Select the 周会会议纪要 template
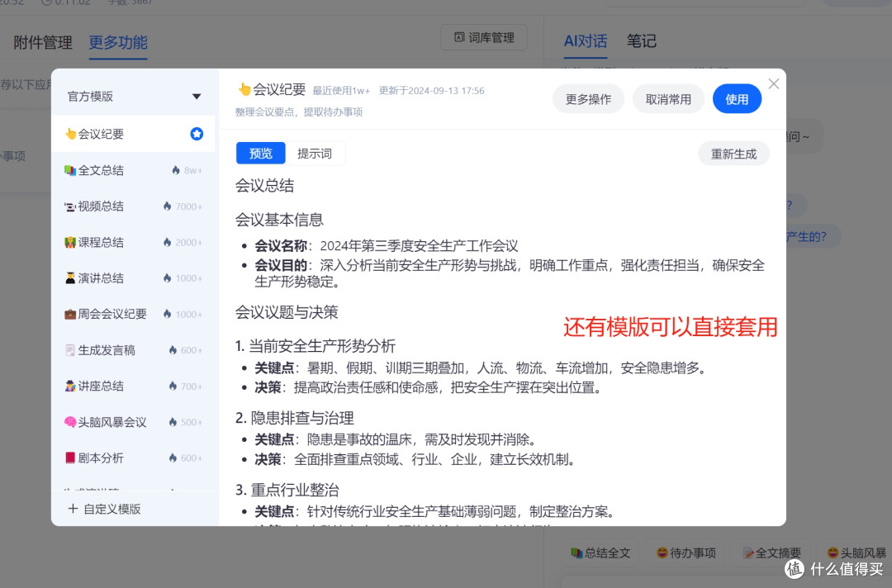The width and height of the screenshot is (892, 588). point(134,314)
